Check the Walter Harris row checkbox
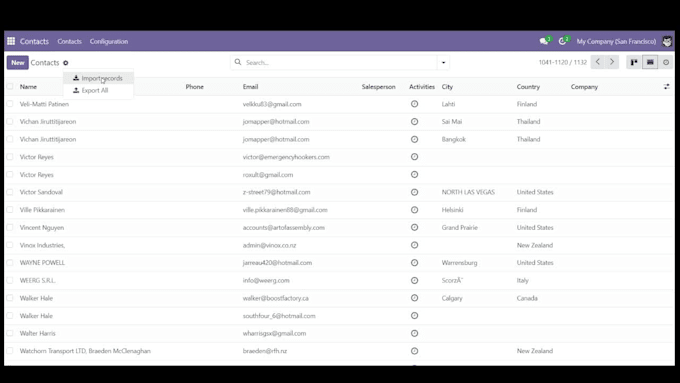Image resolution: width=680 pixels, height=383 pixels. (10, 334)
